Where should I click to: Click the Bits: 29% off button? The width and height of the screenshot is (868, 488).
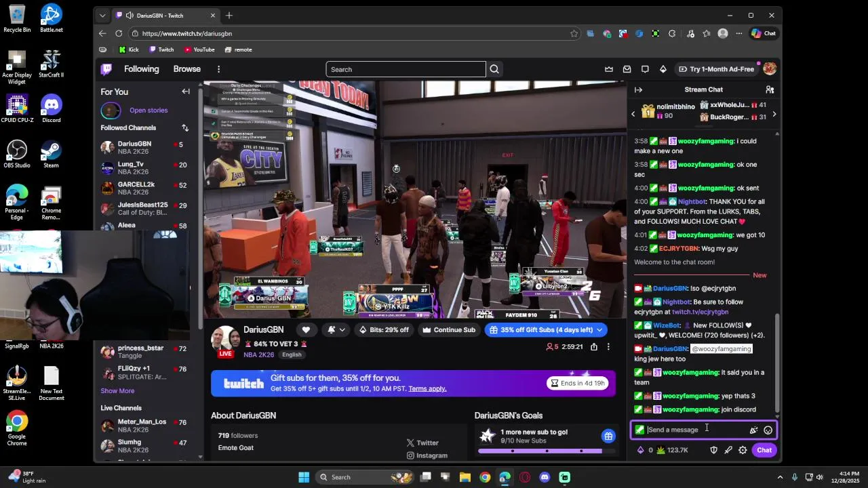click(x=384, y=330)
